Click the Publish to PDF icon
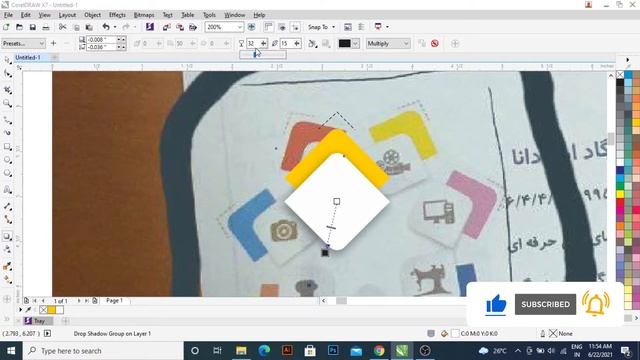This screenshot has width=640, height=360. 193,27
